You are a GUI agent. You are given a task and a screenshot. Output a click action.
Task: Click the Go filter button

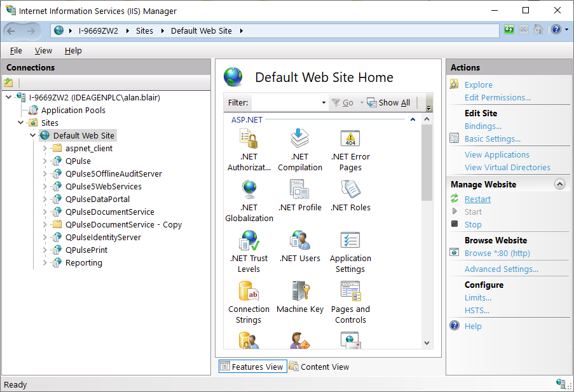click(342, 102)
